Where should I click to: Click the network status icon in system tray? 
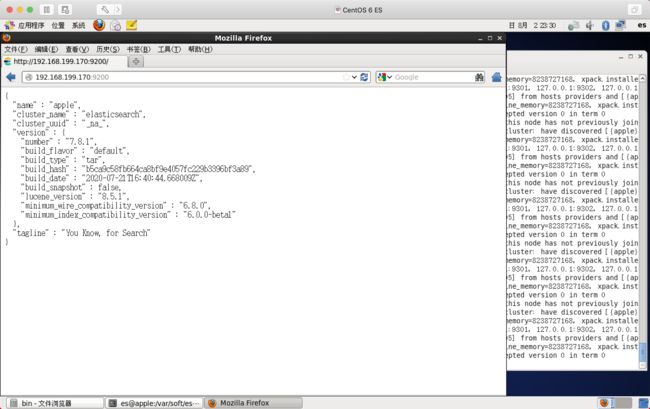pos(573,26)
